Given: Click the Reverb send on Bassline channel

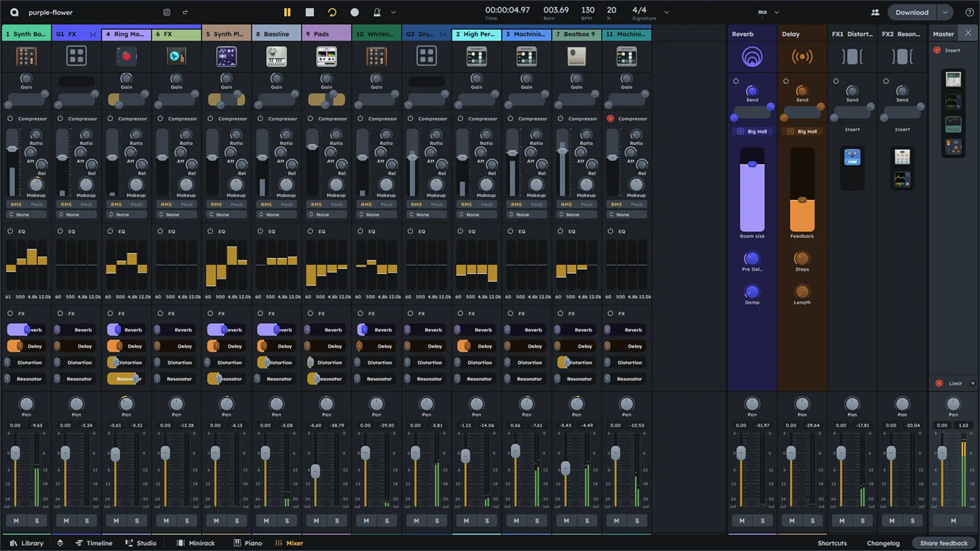Looking at the screenshot, I should click(276, 329).
